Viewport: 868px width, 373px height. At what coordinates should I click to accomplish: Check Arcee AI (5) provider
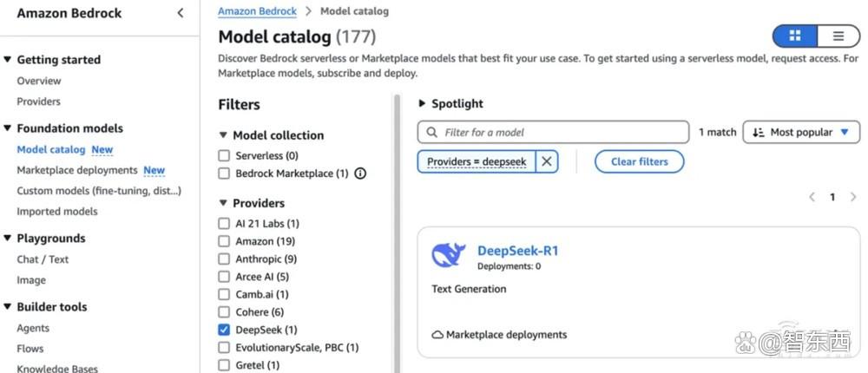click(224, 277)
